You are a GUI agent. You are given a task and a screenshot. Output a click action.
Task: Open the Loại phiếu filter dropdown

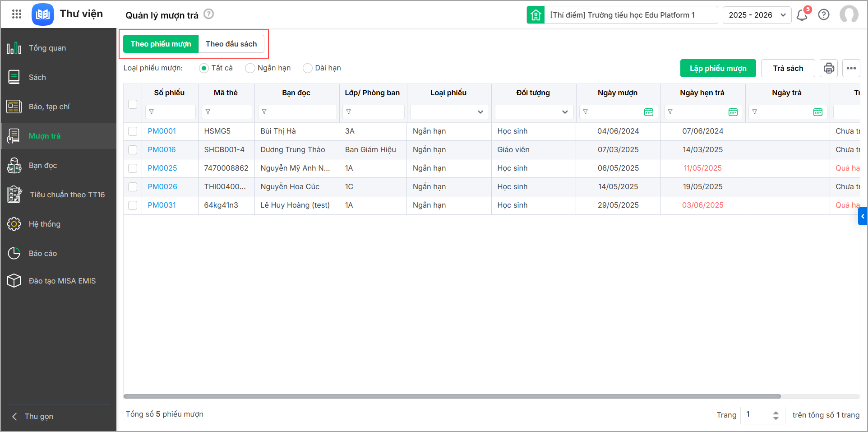coord(449,112)
